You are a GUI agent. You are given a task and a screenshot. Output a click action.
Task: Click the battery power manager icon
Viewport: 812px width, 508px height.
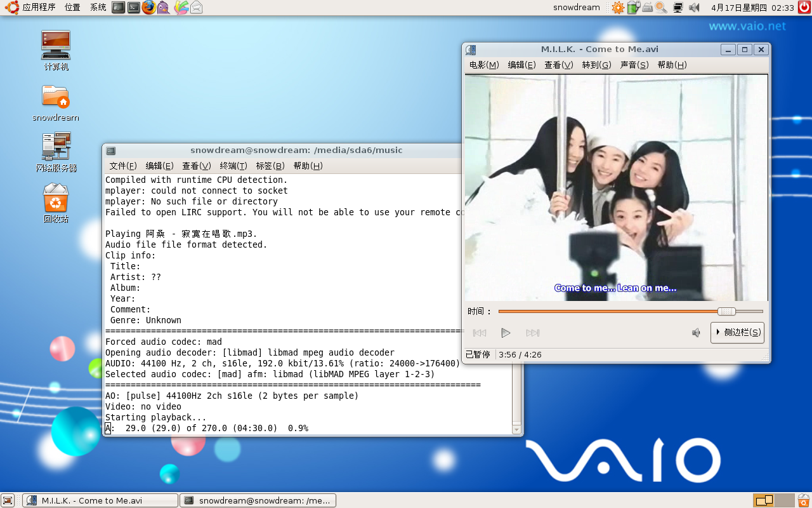(633, 8)
